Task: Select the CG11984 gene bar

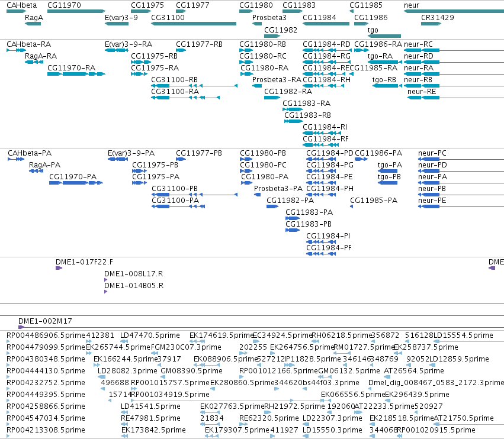Action: click(326, 24)
